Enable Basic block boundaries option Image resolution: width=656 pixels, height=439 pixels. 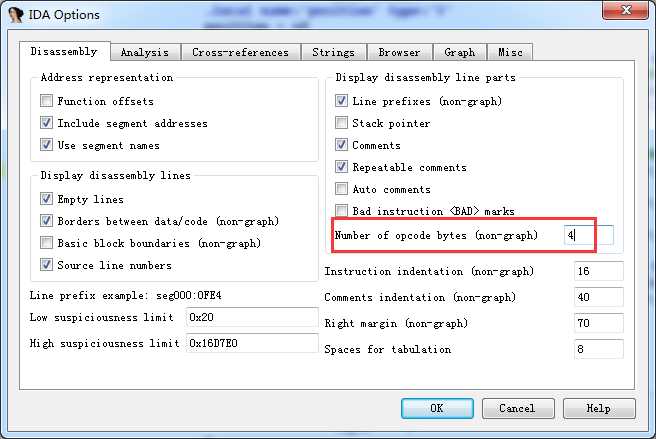pyautogui.click(x=46, y=243)
